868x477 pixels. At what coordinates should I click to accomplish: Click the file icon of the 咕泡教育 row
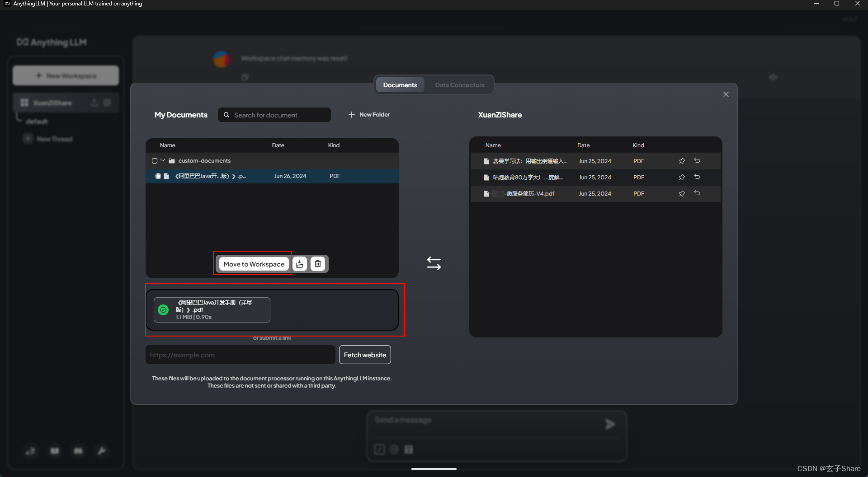(x=486, y=178)
